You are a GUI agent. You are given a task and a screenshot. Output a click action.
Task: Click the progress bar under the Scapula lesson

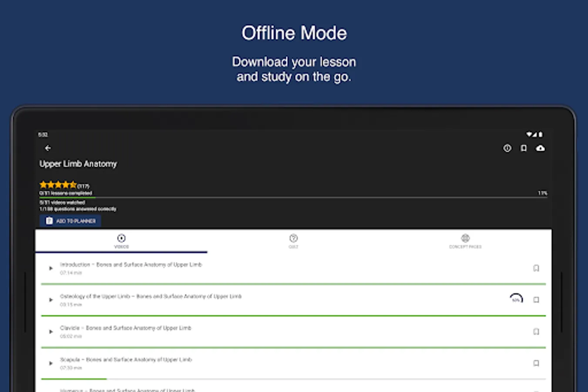pyautogui.click(x=293, y=379)
